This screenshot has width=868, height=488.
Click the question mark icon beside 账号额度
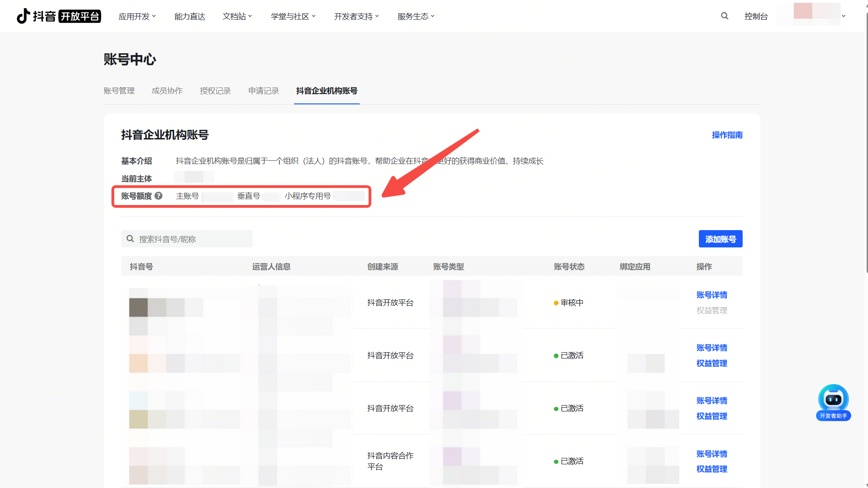pyautogui.click(x=159, y=196)
